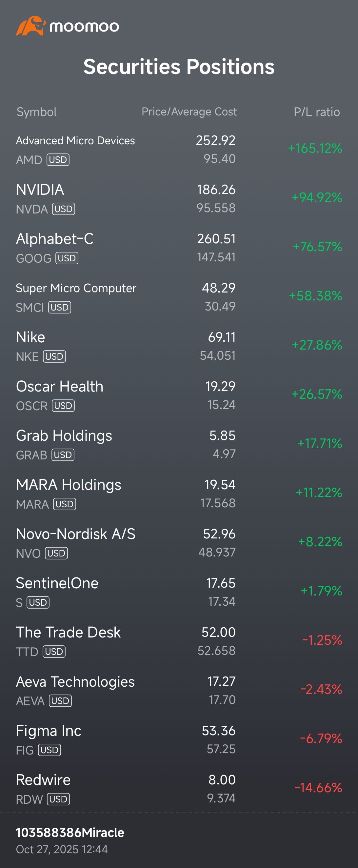The image size is (358, 868).
Task: Tap the USD badge next to AMD
Action: pos(58,160)
